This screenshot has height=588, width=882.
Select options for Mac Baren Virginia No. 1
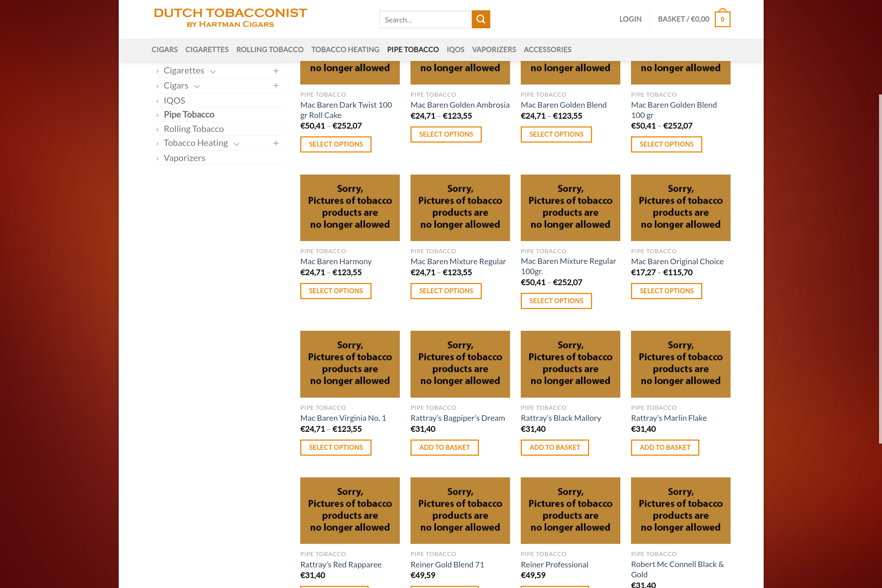pyautogui.click(x=336, y=447)
